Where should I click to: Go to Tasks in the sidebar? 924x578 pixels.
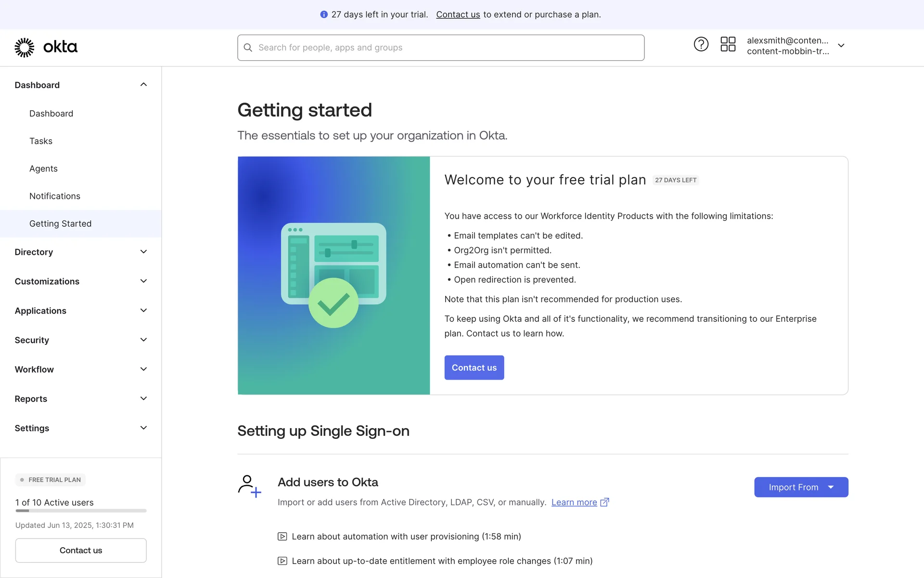(x=41, y=141)
